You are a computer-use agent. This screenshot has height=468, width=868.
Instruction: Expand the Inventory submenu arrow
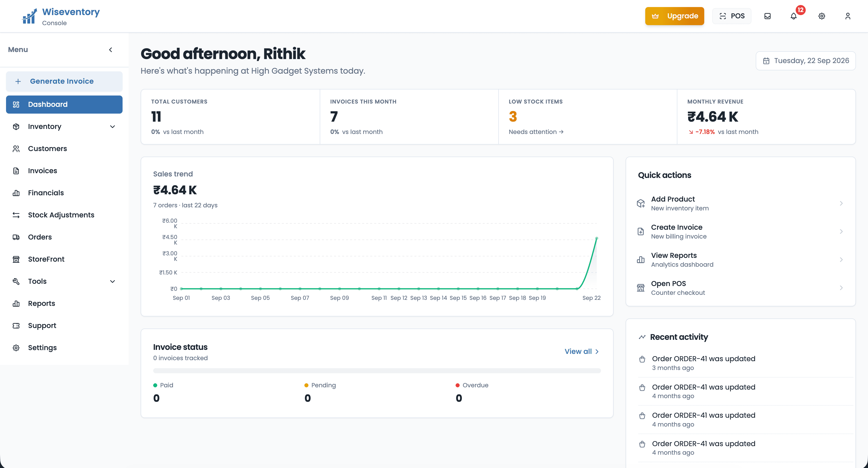[x=113, y=127]
